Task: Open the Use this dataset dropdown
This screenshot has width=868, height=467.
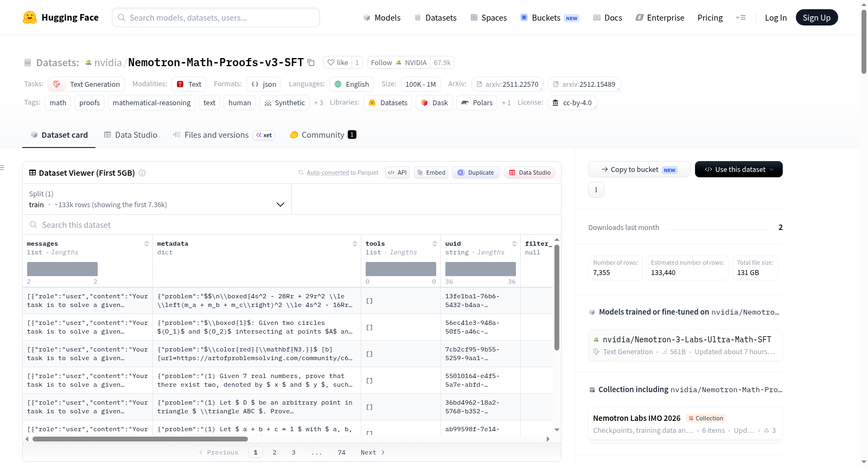Action: pos(739,169)
